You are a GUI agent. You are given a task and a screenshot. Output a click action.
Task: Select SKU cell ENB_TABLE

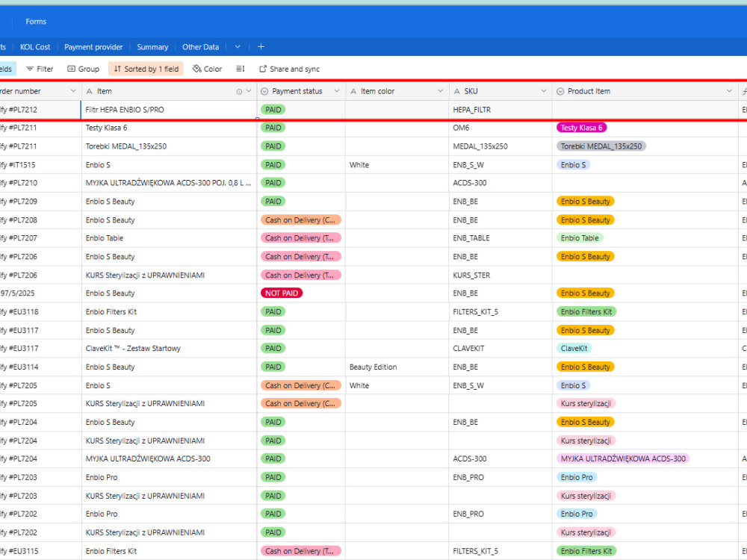click(500, 238)
